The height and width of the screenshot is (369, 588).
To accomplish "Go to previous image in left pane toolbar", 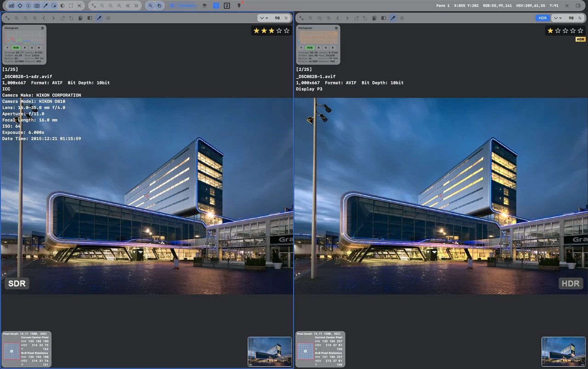I will (44, 18).
